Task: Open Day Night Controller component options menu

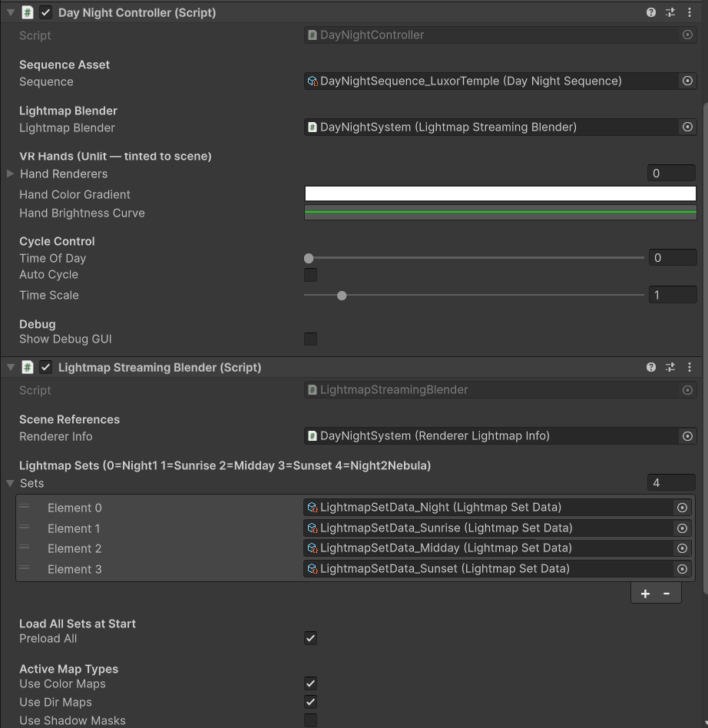Action: coord(690,12)
